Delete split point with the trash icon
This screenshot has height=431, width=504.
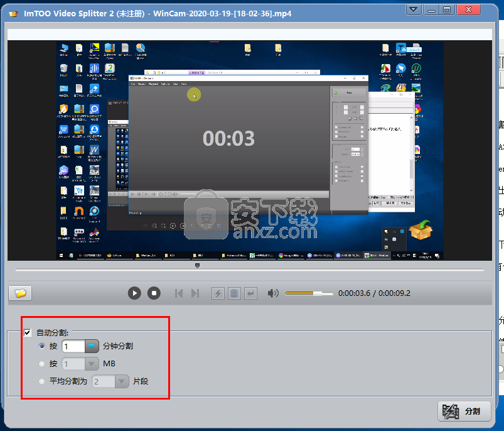tap(234, 293)
